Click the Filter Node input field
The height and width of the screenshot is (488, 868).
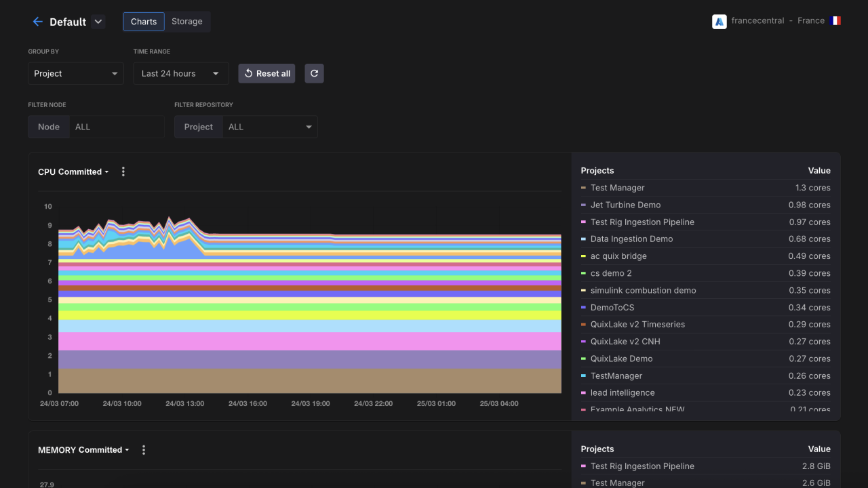tap(116, 127)
